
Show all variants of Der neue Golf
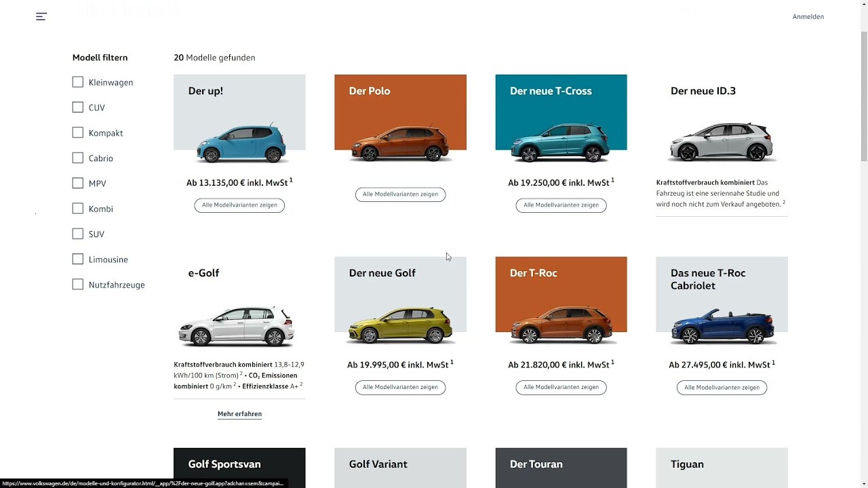[400, 387]
